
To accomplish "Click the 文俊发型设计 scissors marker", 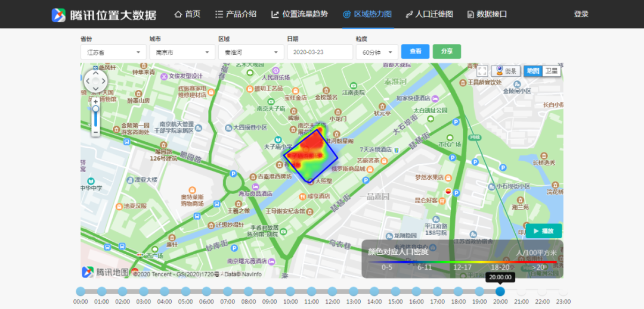I will click(164, 76).
